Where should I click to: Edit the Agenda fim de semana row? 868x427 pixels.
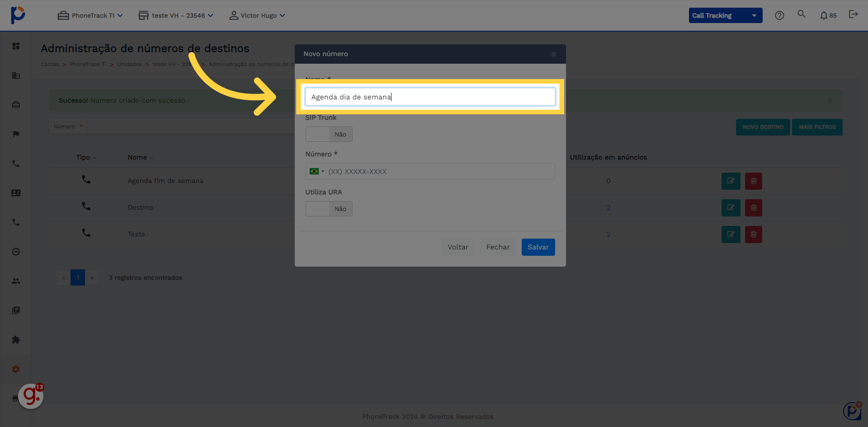point(731,181)
